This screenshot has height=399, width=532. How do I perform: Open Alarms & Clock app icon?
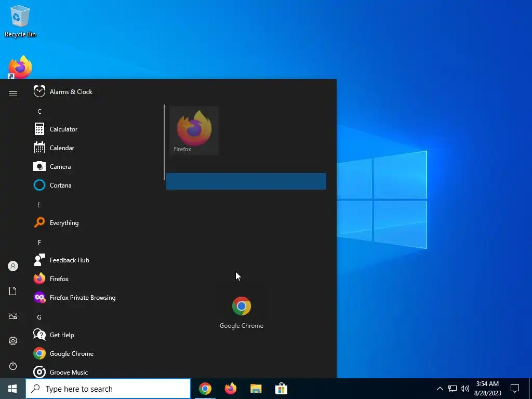pos(39,91)
